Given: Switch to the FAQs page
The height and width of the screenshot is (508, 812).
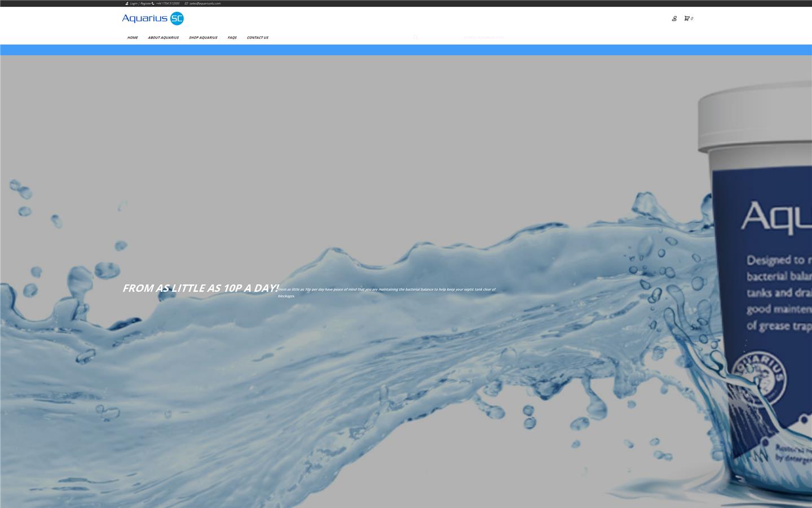Looking at the screenshot, I should (x=232, y=38).
